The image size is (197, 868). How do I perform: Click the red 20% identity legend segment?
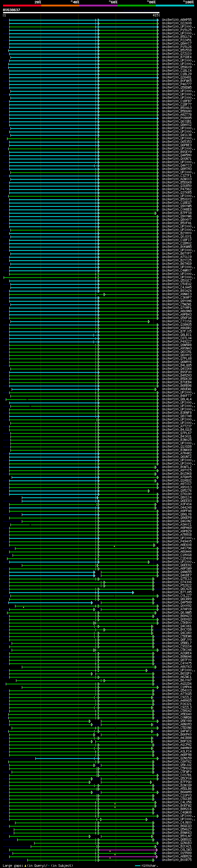point(22,6)
